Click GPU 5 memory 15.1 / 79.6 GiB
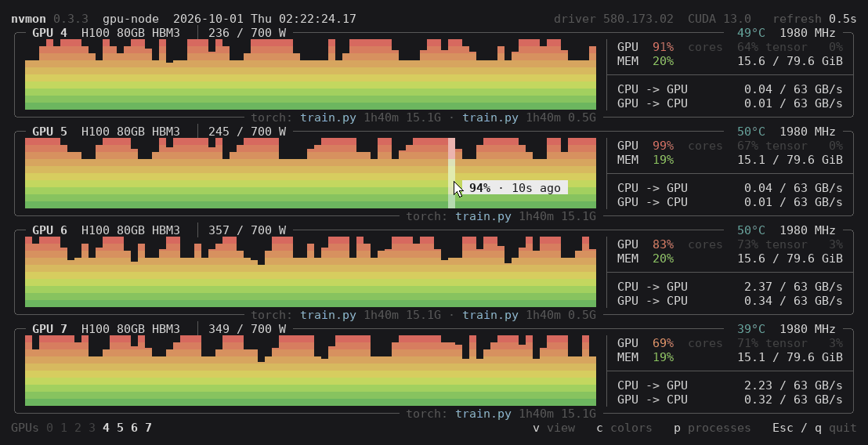Viewport: 868px width, 445px height. tap(790, 159)
